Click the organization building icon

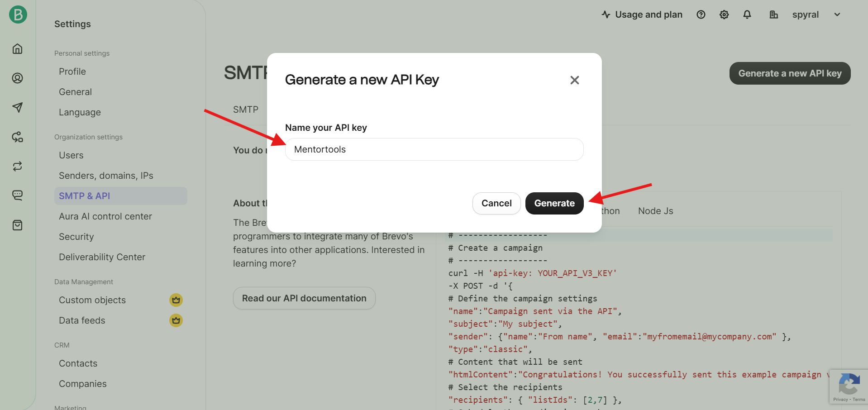[774, 14]
